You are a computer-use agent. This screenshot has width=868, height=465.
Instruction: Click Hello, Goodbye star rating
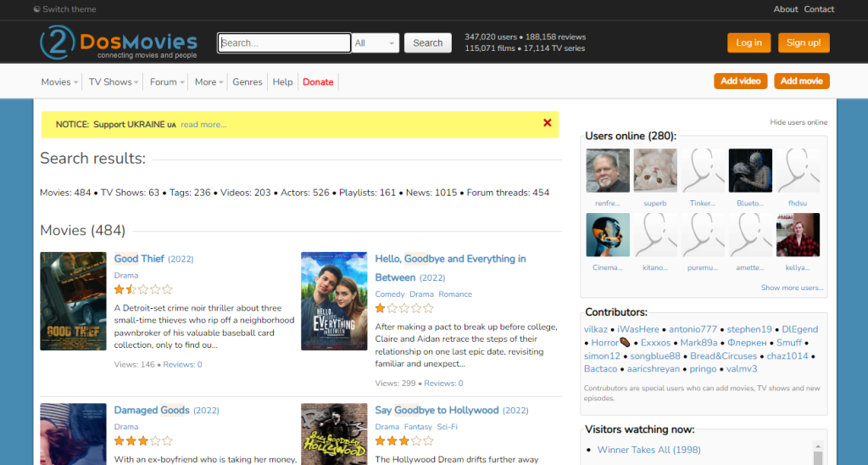coord(404,308)
